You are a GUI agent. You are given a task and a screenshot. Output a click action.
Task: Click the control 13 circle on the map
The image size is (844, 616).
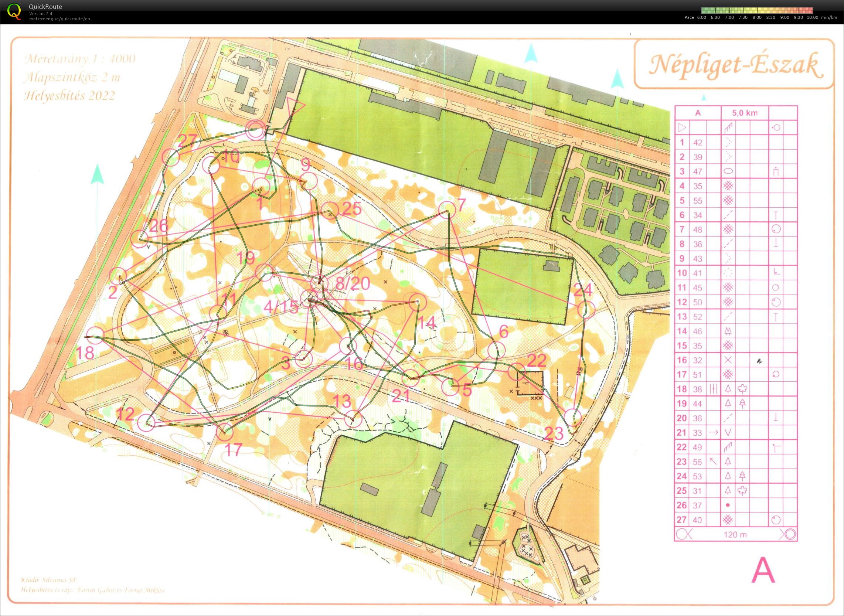click(353, 419)
